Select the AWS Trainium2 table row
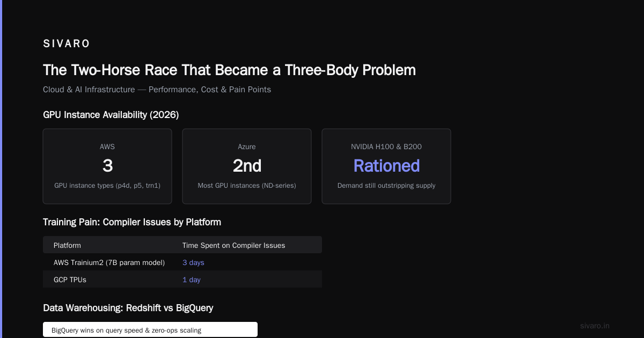The height and width of the screenshot is (338, 644). coord(182,262)
